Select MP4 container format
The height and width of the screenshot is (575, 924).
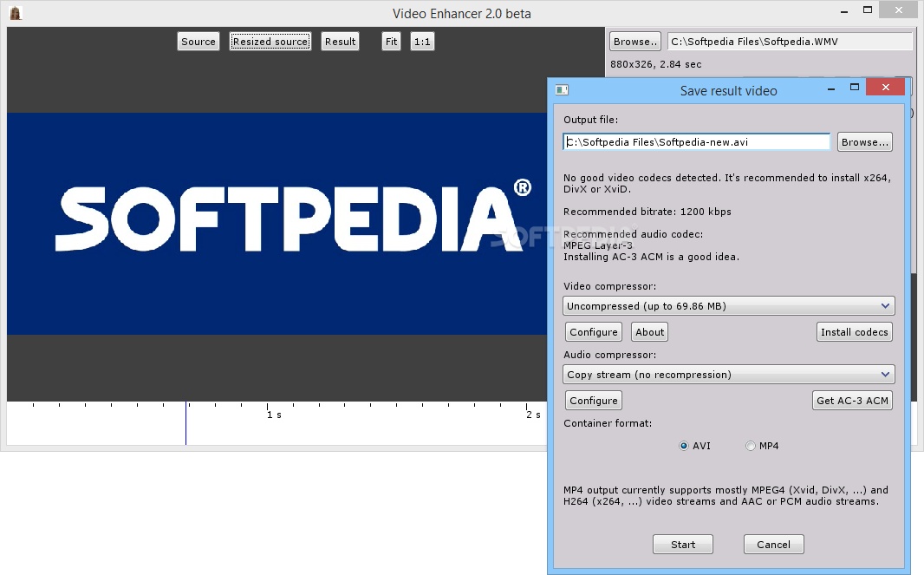762,445
